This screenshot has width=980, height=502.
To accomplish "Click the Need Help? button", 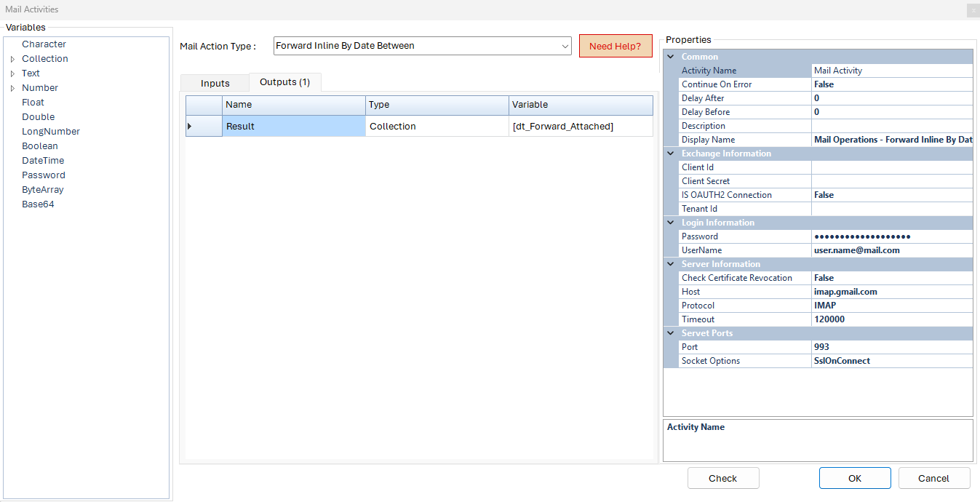I will [615, 46].
